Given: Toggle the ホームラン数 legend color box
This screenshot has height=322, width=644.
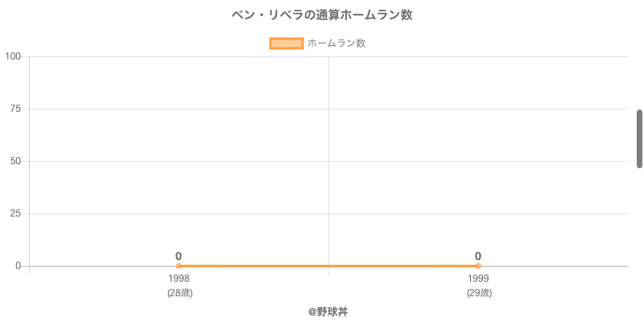Looking at the screenshot, I should [x=287, y=43].
